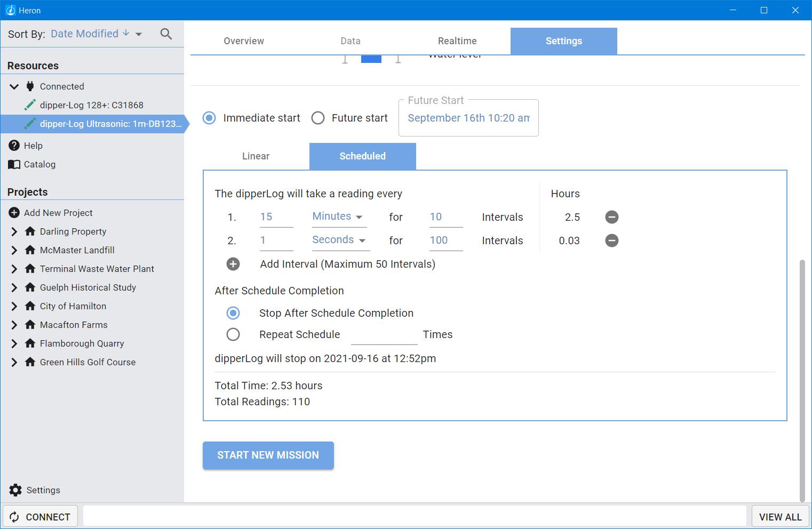Select the Scheduled tab

pos(363,156)
